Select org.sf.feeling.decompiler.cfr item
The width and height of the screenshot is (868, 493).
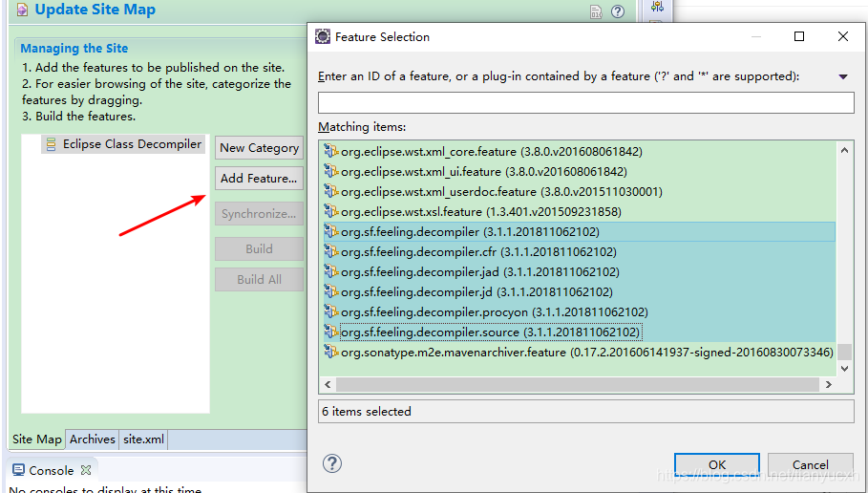579,251
